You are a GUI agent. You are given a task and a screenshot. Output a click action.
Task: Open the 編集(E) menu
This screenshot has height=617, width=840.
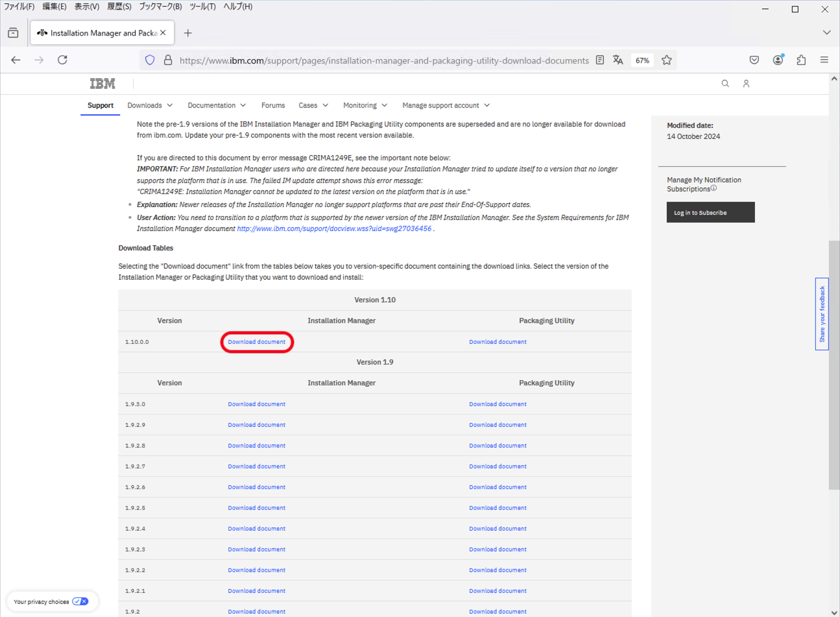click(x=54, y=6)
